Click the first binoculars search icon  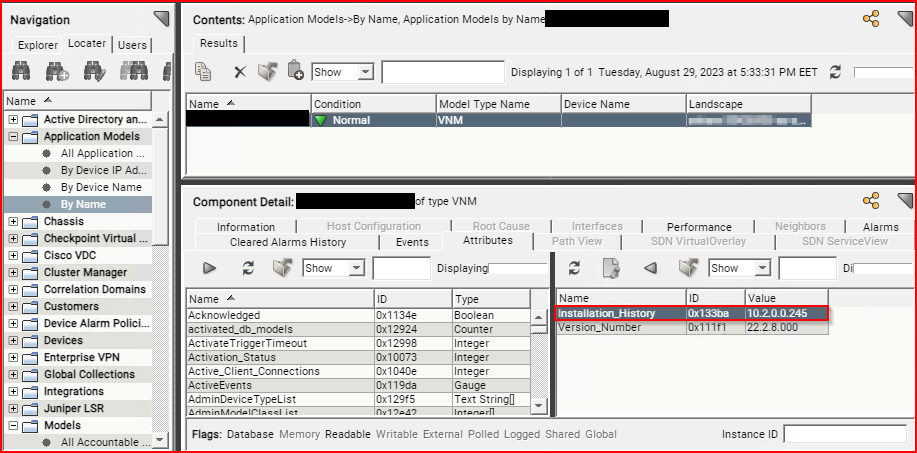click(x=22, y=71)
